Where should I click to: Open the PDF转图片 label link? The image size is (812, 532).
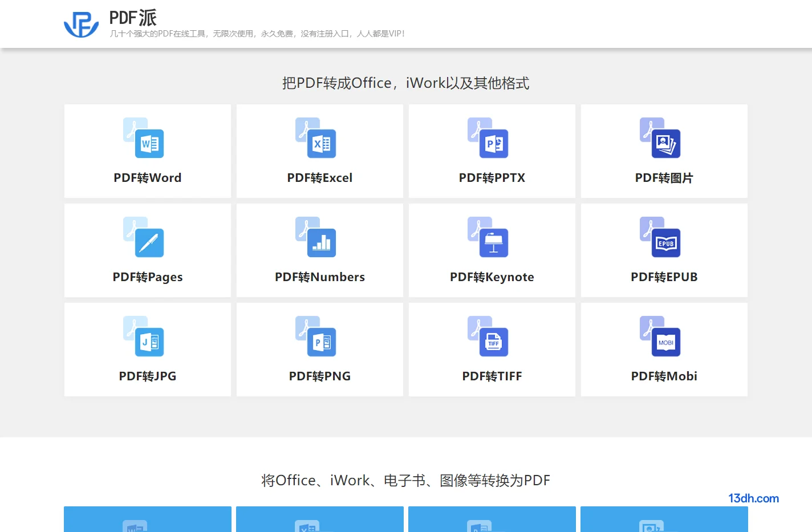click(664, 178)
